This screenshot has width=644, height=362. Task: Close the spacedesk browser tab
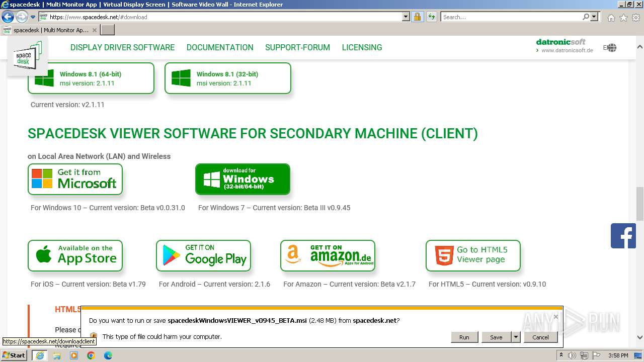pos(94,30)
